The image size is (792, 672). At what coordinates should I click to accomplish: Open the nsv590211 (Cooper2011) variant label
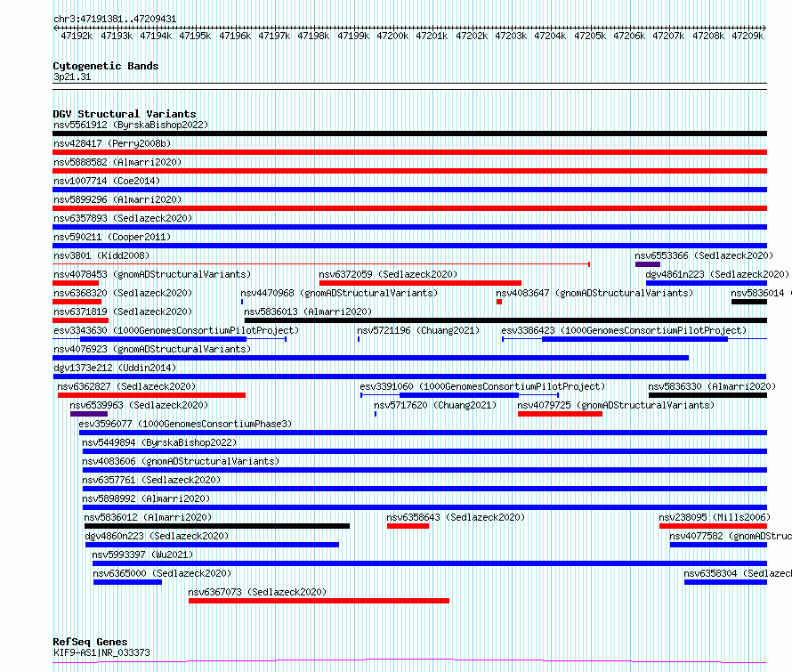(112, 237)
